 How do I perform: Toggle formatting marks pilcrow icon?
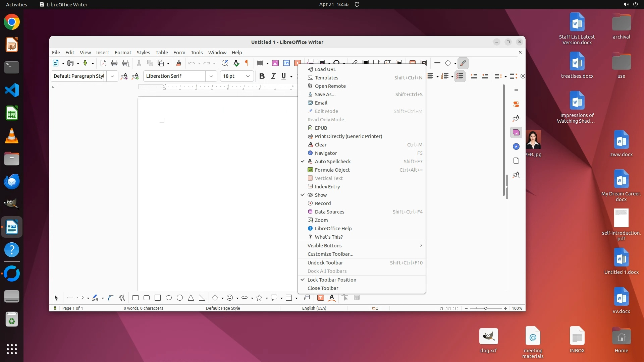point(247,63)
